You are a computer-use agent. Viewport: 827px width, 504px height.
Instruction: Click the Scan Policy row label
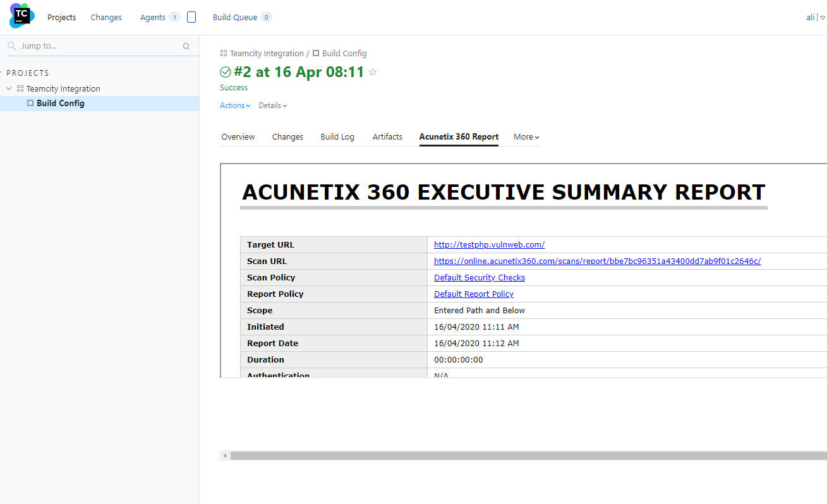[271, 278]
